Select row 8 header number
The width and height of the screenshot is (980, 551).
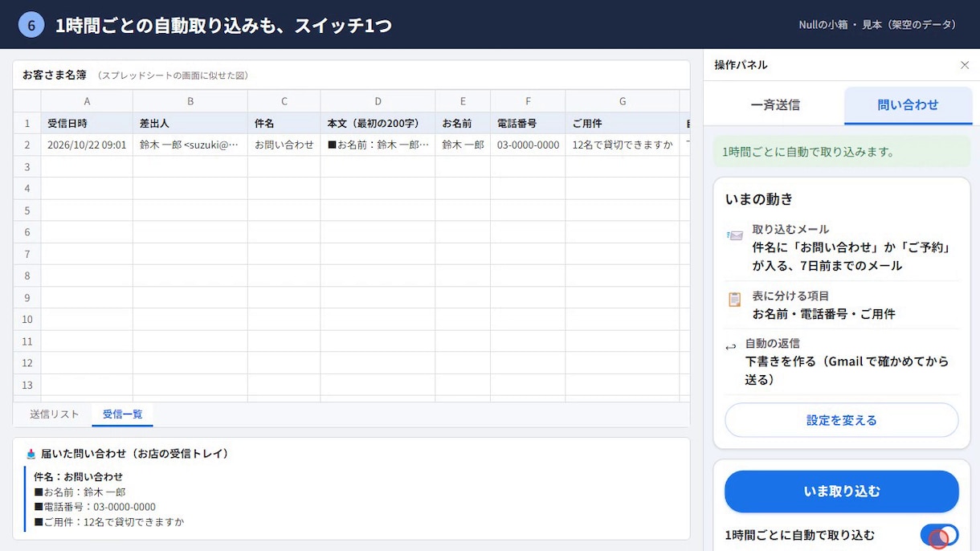click(x=27, y=275)
